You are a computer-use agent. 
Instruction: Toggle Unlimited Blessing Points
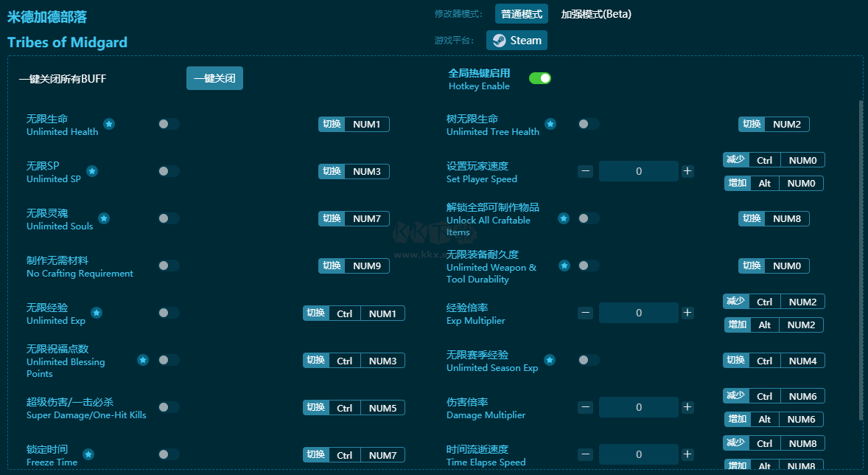coord(169,360)
